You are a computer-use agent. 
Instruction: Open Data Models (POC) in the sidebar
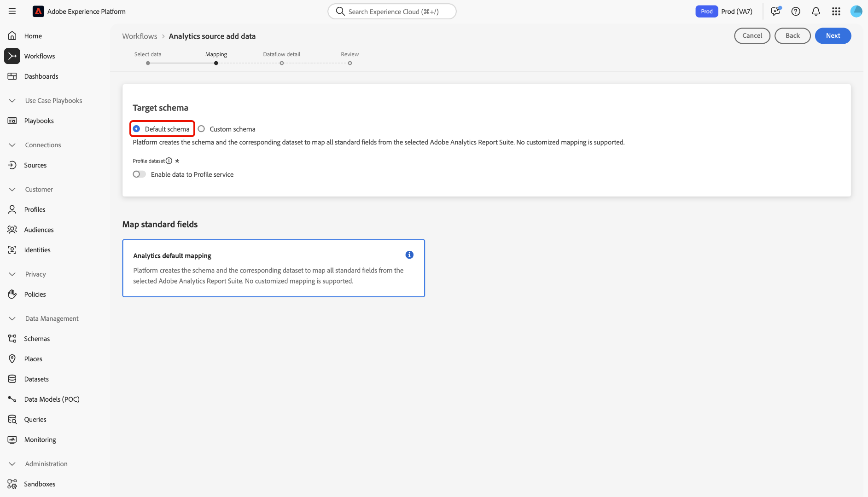52,399
